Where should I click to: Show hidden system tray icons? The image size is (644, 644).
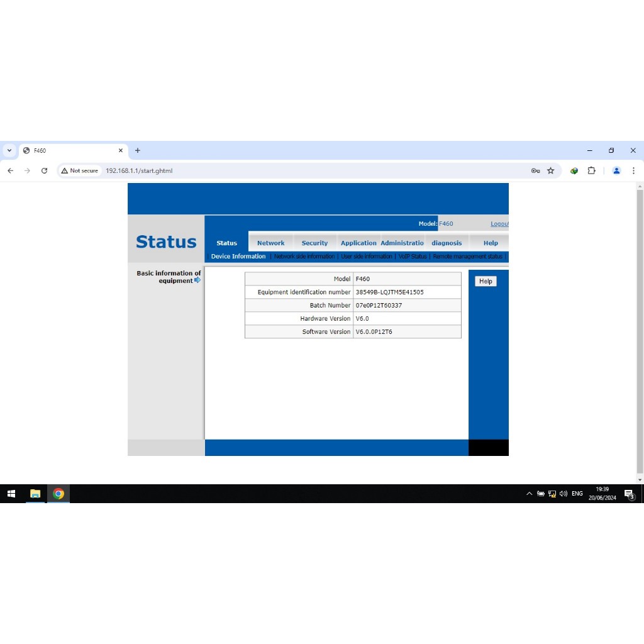tap(529, 494)
